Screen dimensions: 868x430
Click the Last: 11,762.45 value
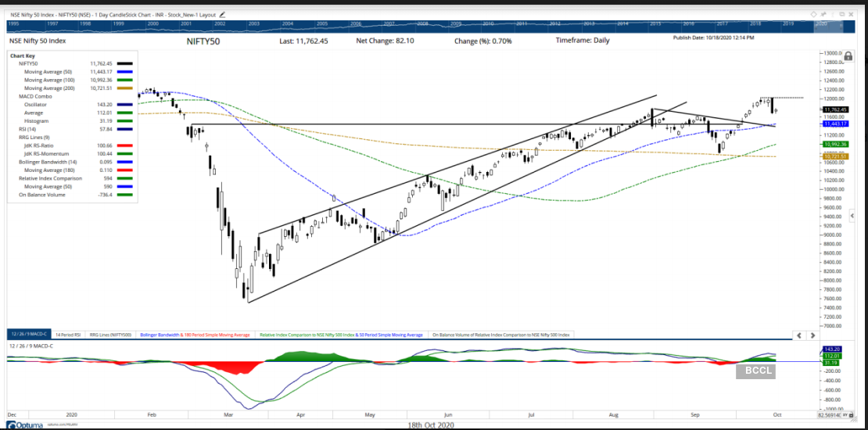click(303, 41)
